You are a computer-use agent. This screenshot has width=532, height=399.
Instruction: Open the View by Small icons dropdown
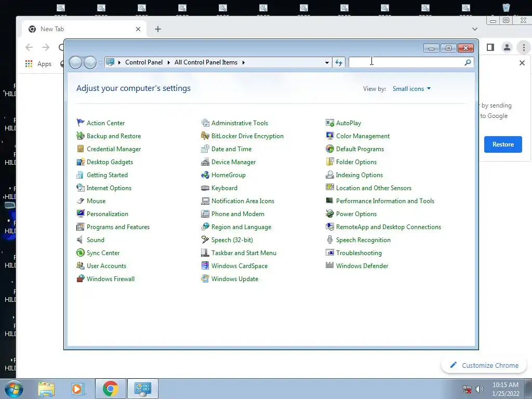point(411,88)
